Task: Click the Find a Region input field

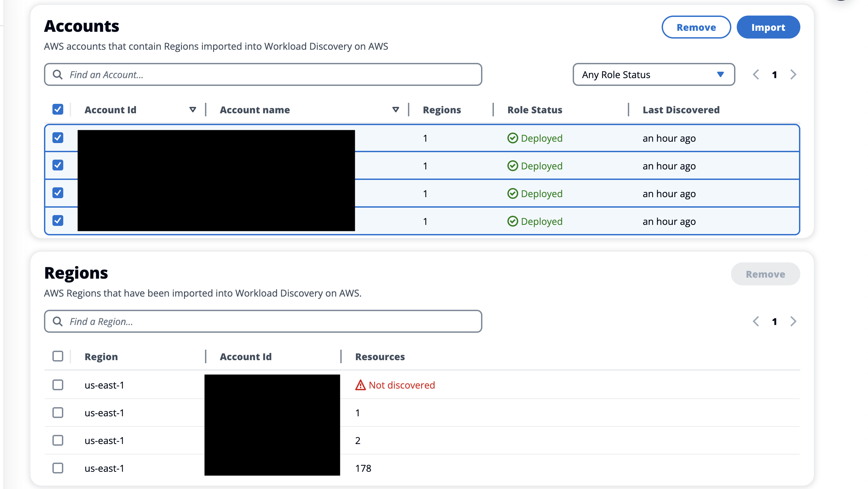Action: (237, 321)
